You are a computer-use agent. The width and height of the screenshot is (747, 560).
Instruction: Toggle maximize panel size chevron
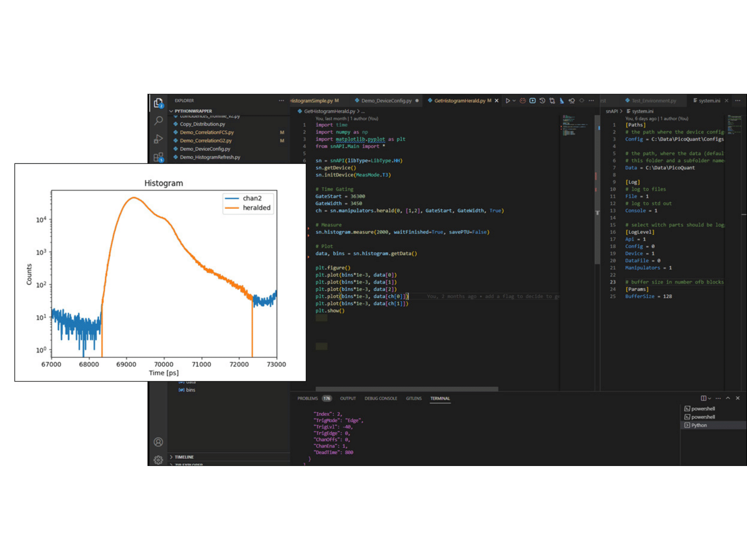click(x=728, y=398)
